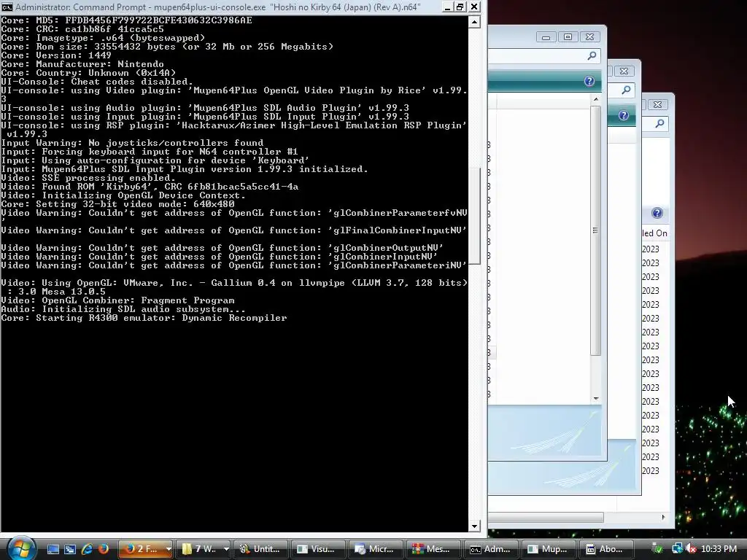747x560 pixels.
Task: Click the scroll down arrow in frontmost Explorer window
Action: [595, 399]
